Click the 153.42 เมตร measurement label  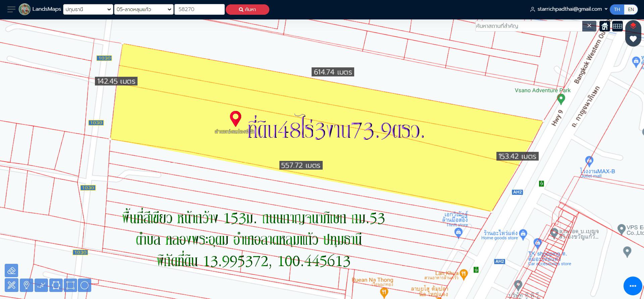pyautogui.click(x=517, y=156)
